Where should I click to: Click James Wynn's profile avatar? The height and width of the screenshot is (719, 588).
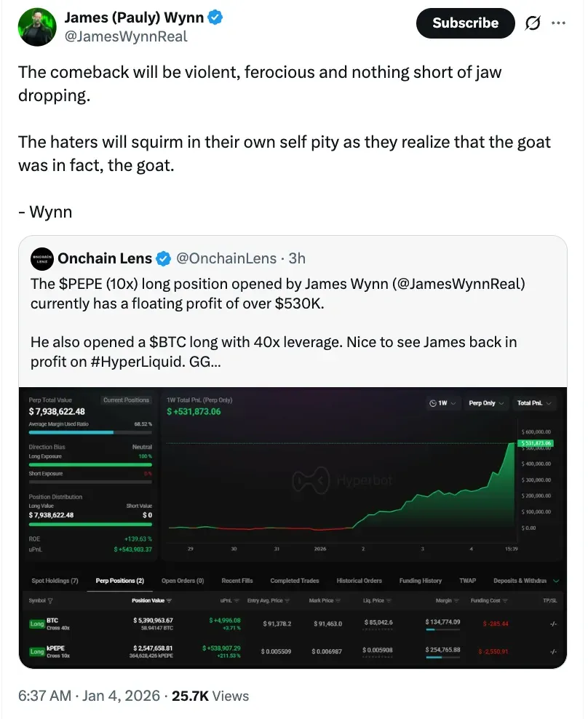coord(36,27)
